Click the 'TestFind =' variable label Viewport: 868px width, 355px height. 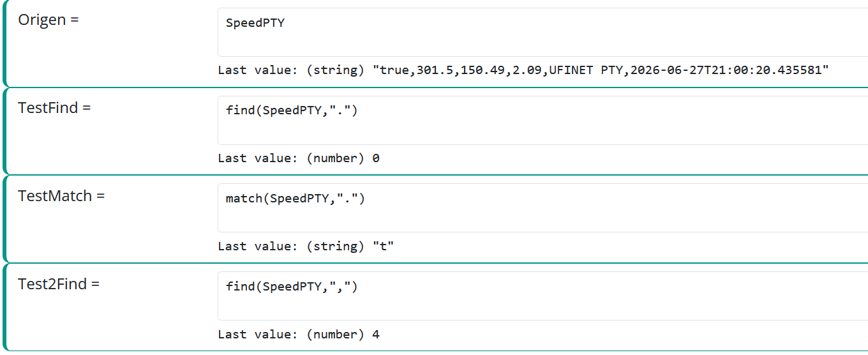pyautogui.click(x=54, y=108)
